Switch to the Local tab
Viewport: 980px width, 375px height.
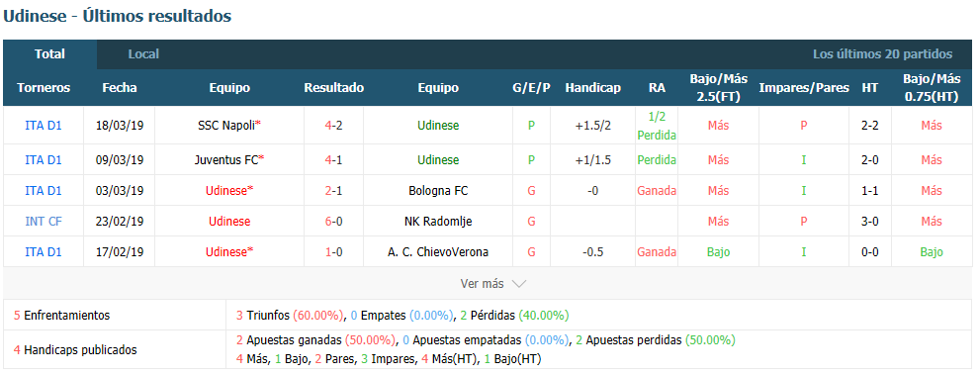(143, 54)
